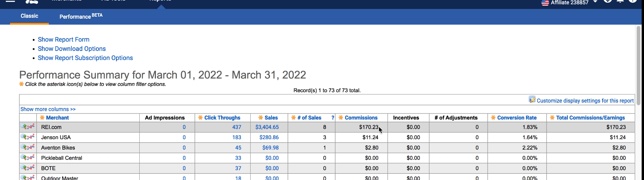Expand Show more columns >>
Screen dimensions: 644x180
tap(48, 109)
